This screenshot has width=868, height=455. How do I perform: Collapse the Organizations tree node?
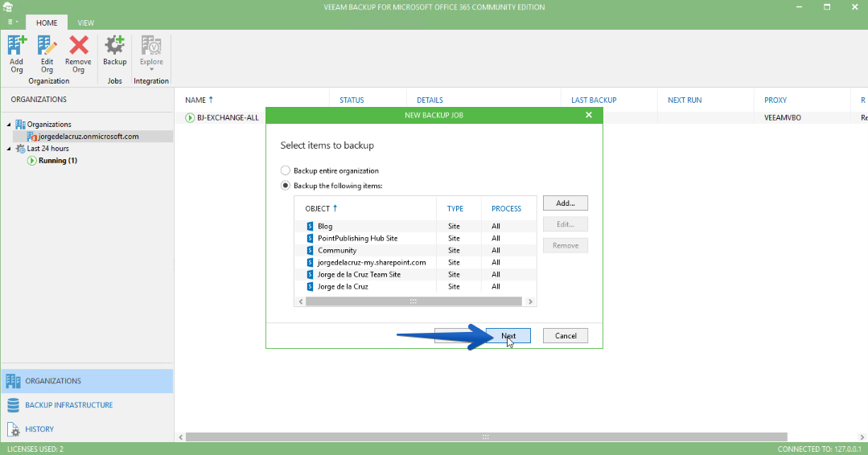[9, 125]
